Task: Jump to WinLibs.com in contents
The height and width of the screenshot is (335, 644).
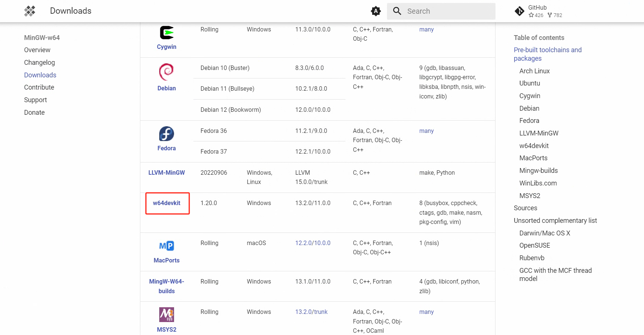Action: coord(538,183)
